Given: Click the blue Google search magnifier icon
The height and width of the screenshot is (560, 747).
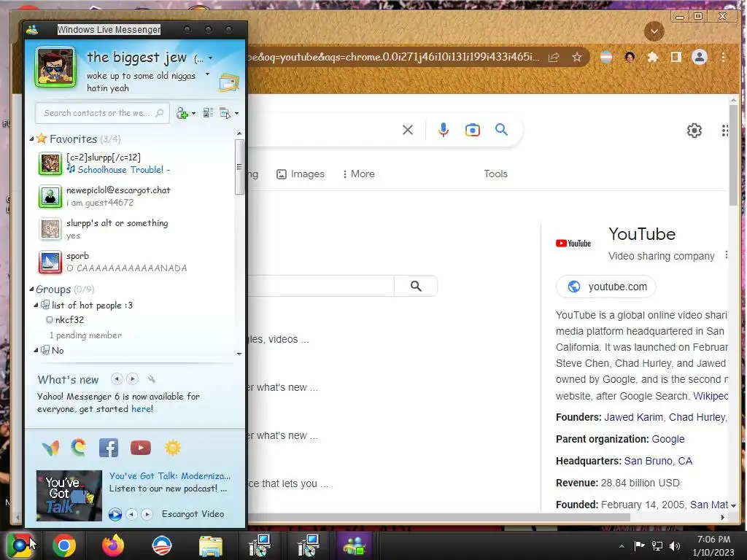Looking at the screenshot, I should (x=501, y=129).
